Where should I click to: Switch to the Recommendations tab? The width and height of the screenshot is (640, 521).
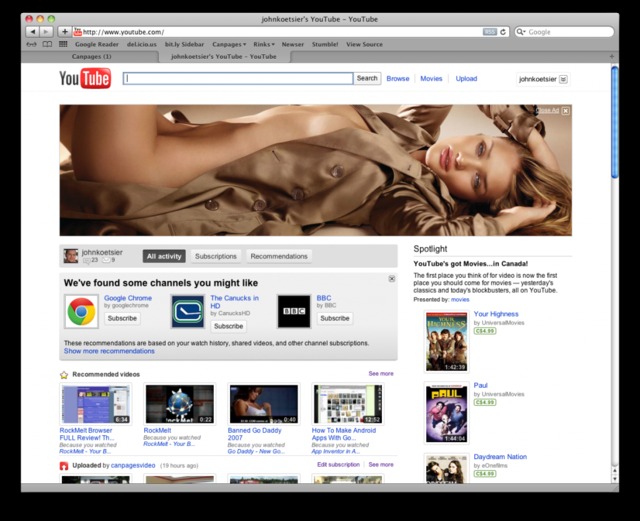coord(279,256)
